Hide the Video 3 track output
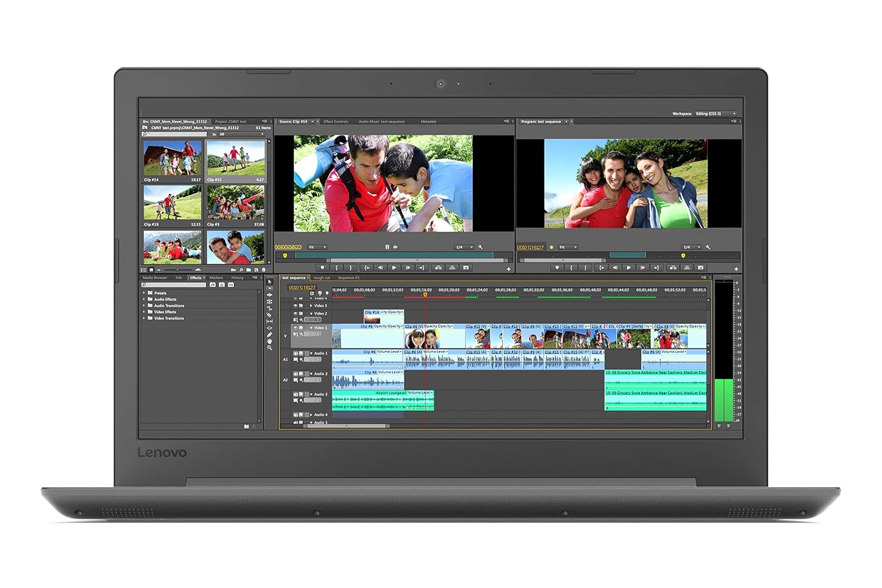 point(296,306)
